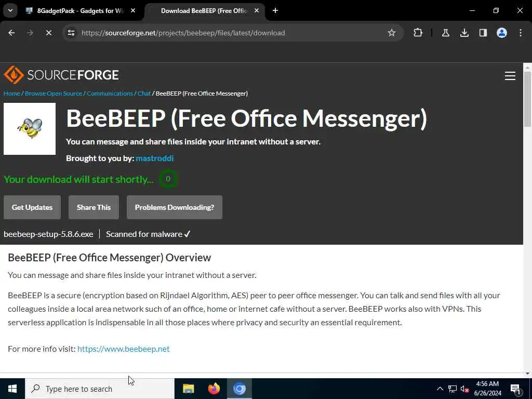Visit https://www.beebeep.net link
The height and width of the screenshot is (399, 532).
(124, 349)
